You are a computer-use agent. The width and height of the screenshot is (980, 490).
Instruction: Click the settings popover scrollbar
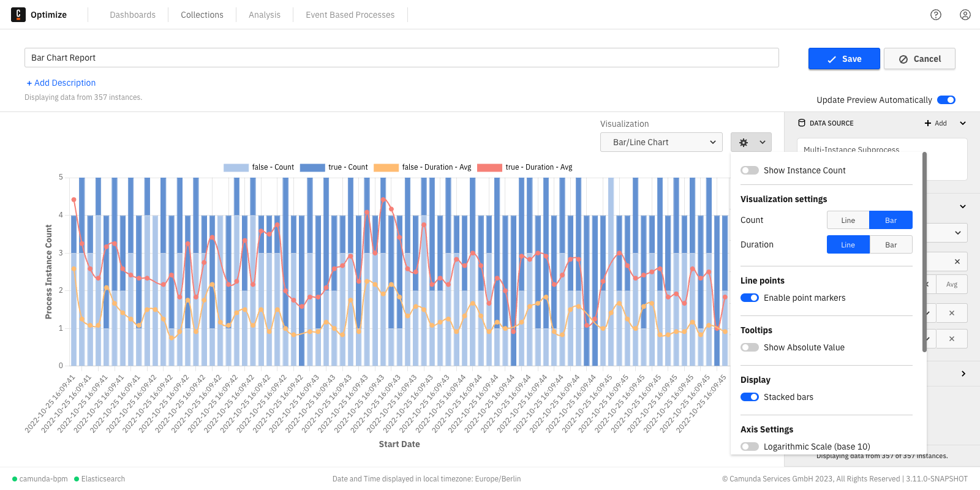(x=924, y=252)
